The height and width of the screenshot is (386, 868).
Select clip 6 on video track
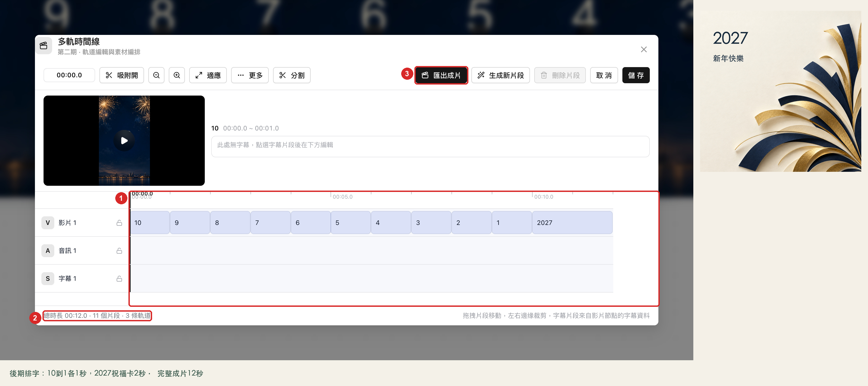click(x=311, y=223)
